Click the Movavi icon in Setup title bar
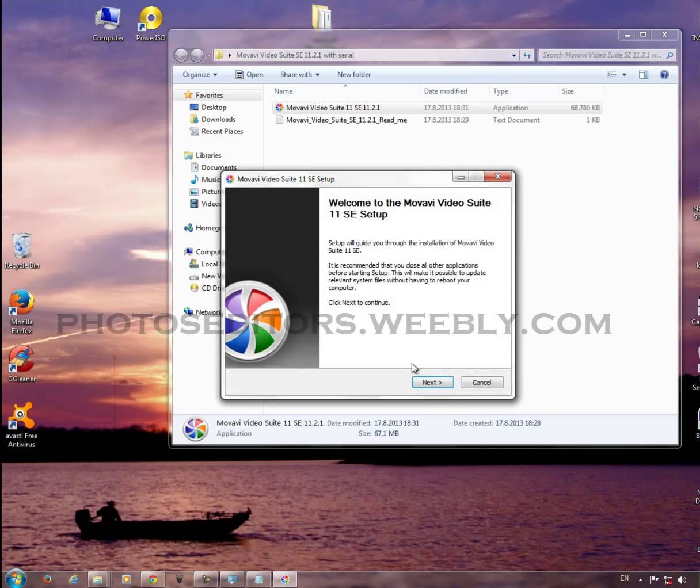 click(x=230, y=179)
